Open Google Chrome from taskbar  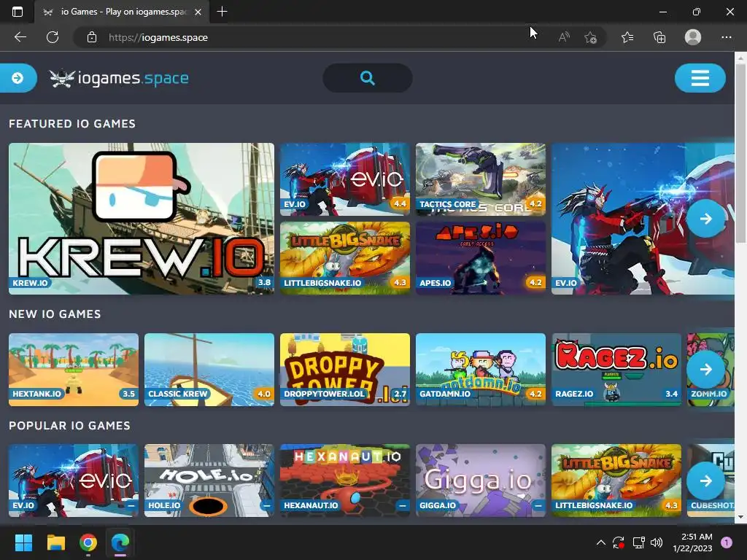click(x=88, y=542)
